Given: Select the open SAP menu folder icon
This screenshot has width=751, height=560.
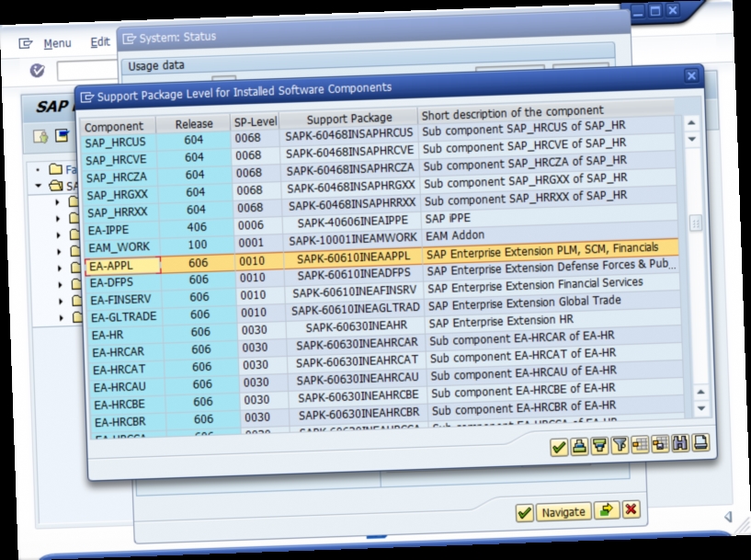Looking at the screenshot, I should [56, 186].
